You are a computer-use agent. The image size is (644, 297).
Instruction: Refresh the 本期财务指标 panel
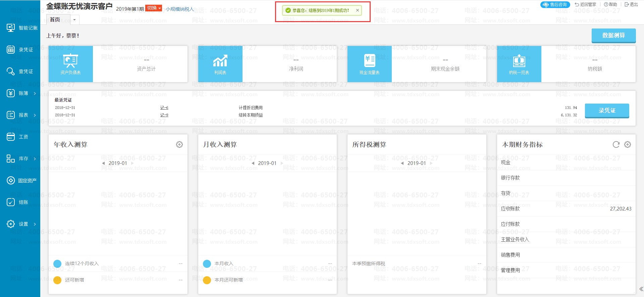(x=616, y=144)
